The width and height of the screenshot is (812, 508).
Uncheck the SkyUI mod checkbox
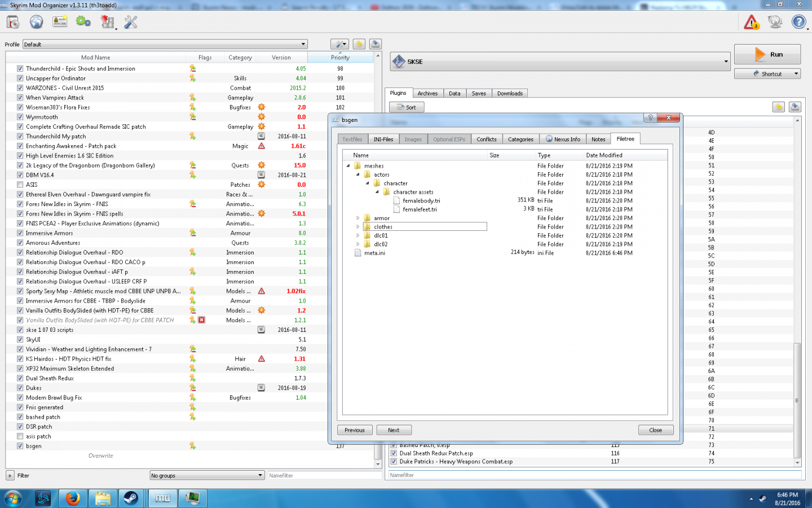click(x=20, y=339)
